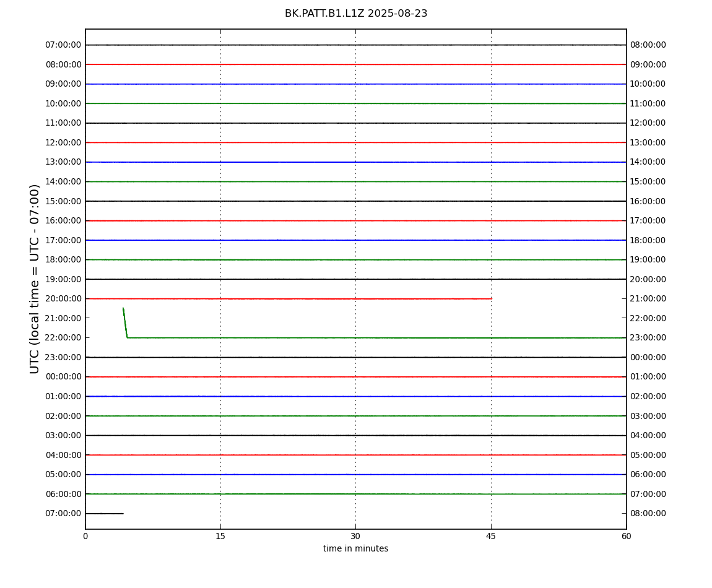This screenshot has width=712, height=588.
Task: Click left-axis label 06:00:00
Action: pyautogui.click(x=63, y=494)
